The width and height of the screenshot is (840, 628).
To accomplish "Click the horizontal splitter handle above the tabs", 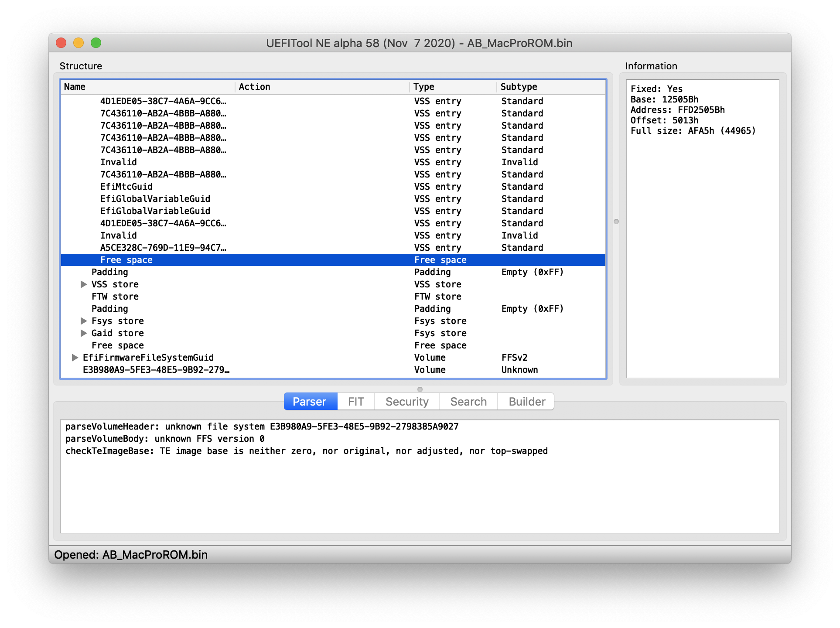I will (420, 389).
